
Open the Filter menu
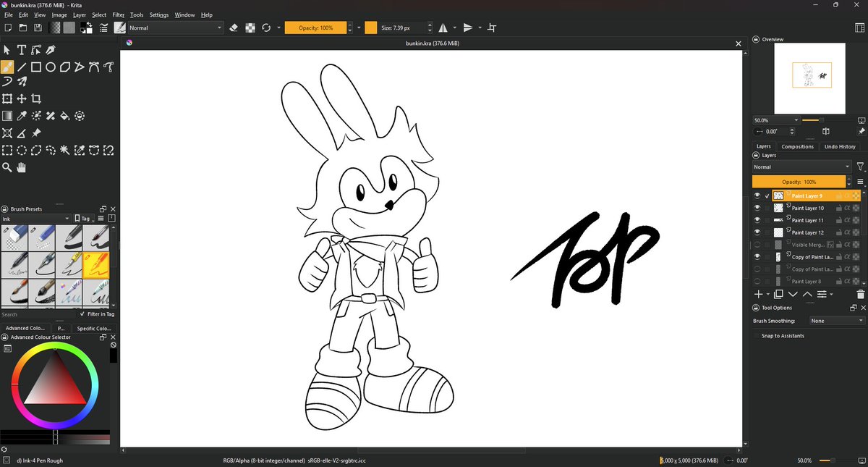click(x=118, y=14)
